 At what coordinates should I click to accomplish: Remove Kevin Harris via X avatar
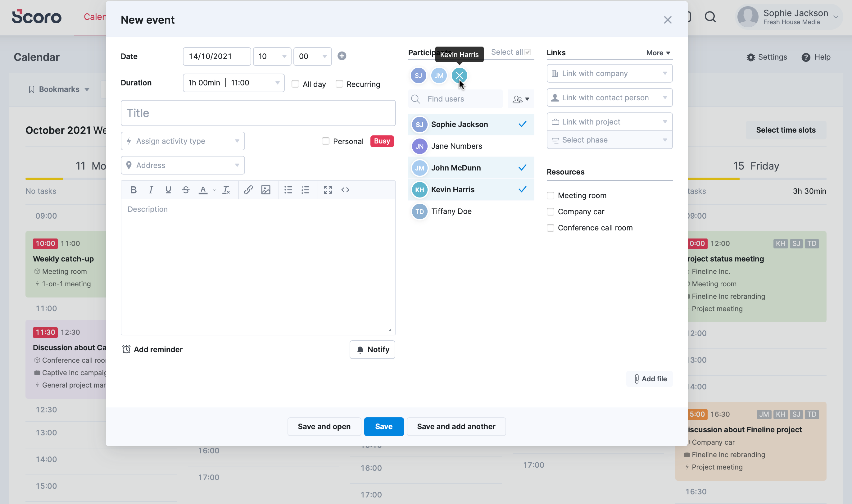[460, 75]
